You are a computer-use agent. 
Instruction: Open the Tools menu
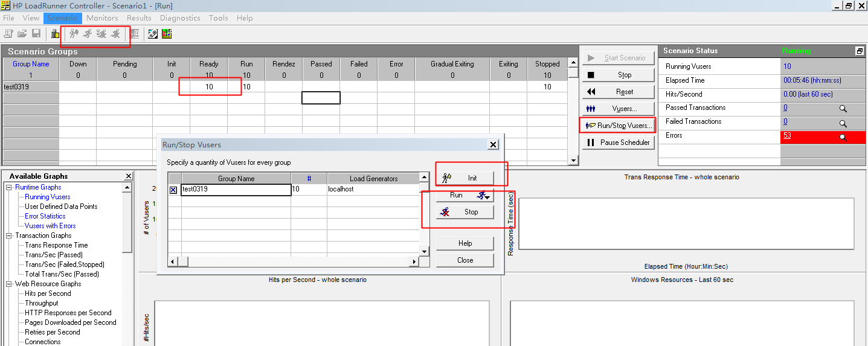click(219, 18)
